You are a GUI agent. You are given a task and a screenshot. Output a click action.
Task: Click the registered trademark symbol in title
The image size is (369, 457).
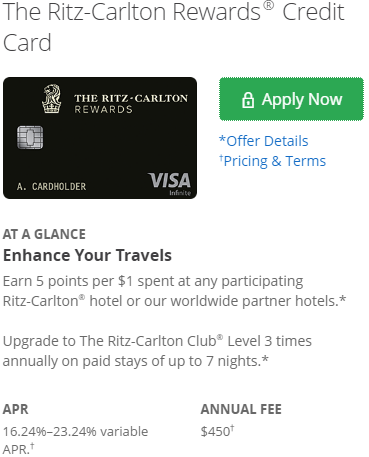[269, 6]
